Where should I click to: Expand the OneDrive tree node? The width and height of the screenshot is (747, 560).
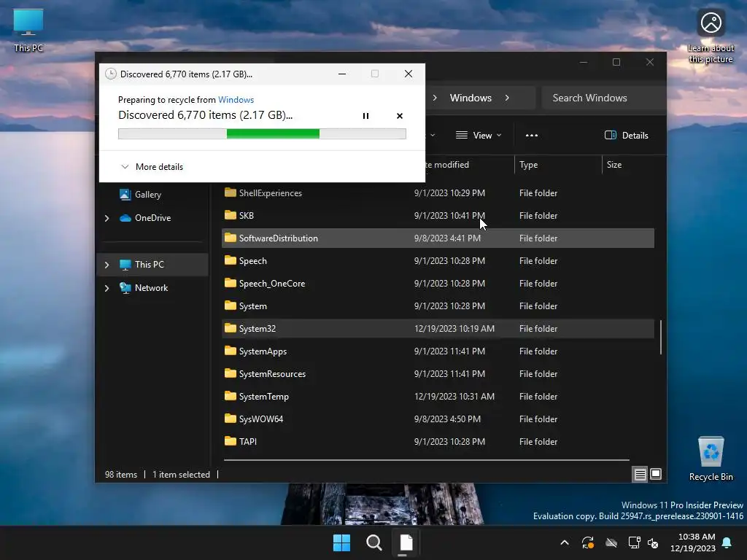point(107,218)
